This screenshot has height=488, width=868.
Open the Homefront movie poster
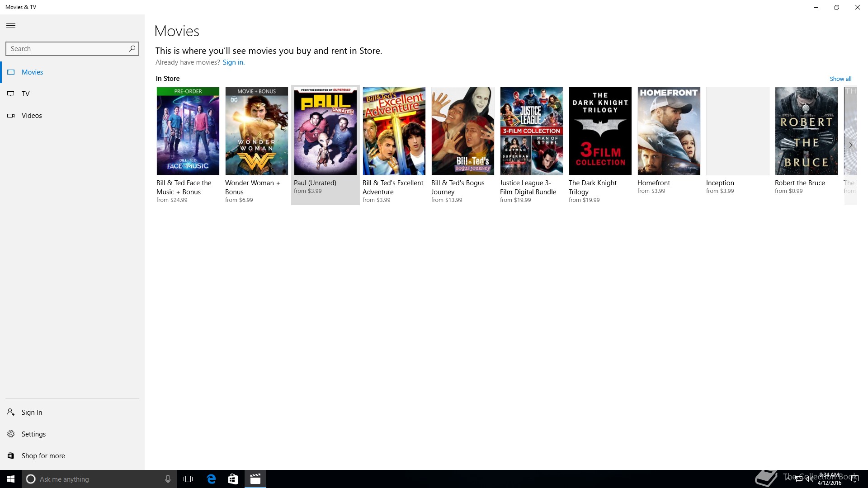669,131
